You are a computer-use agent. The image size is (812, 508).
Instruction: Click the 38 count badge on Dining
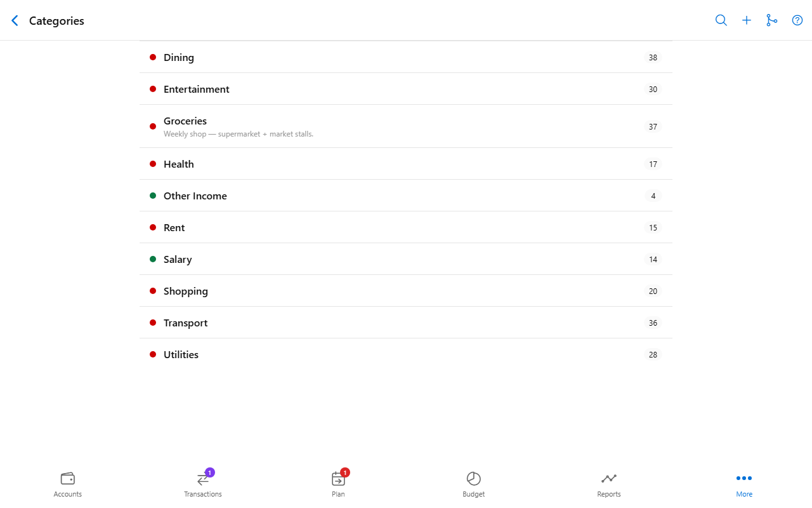tap(653, 57)
